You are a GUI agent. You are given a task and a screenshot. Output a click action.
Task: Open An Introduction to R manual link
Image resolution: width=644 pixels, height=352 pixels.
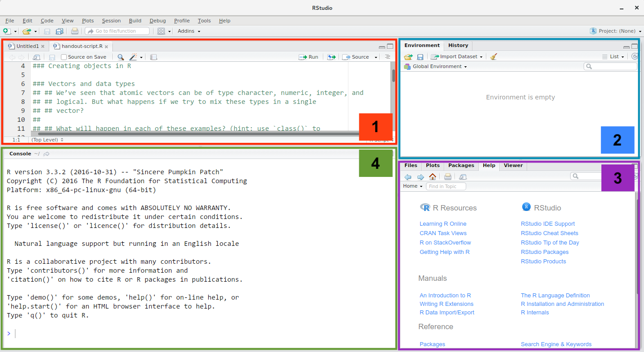click(445, 296)
